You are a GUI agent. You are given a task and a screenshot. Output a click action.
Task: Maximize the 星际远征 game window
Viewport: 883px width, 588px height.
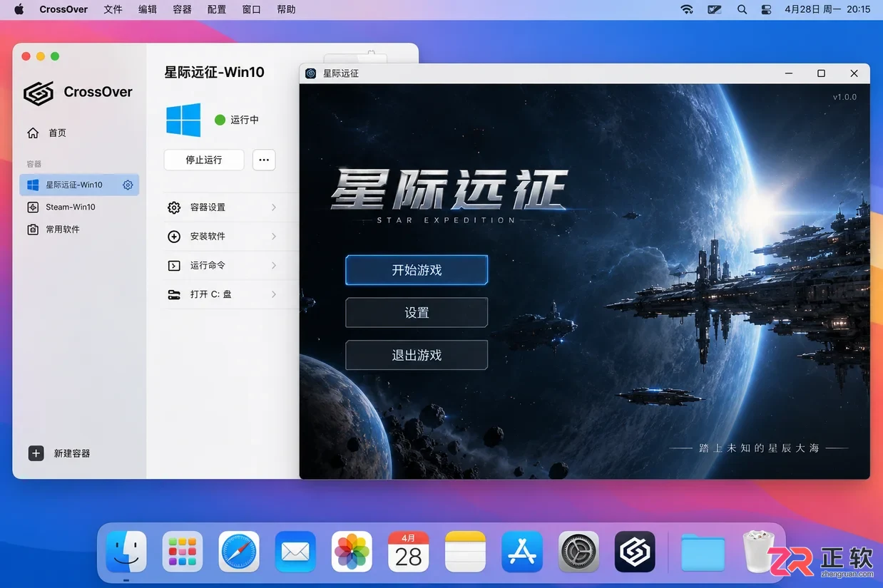click(821, 73)
